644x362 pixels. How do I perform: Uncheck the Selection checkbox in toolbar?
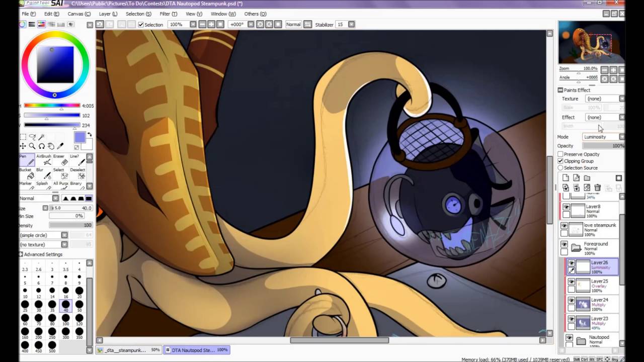[x=141, y=25]
